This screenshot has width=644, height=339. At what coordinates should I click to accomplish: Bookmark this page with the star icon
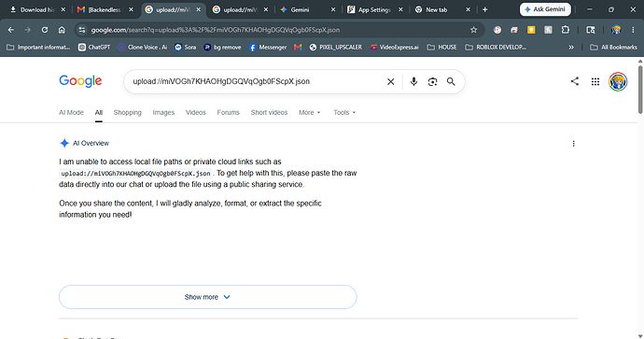[x=473, y=30]
